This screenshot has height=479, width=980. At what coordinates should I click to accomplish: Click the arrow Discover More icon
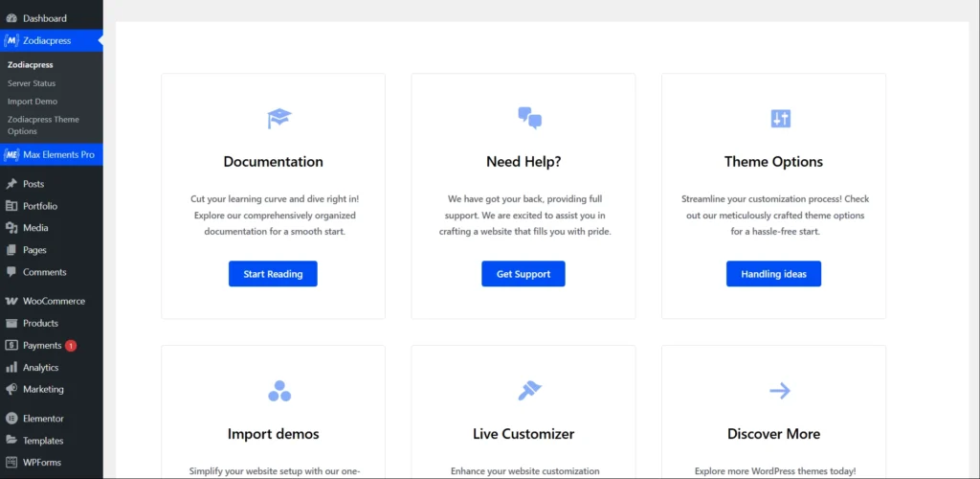click(x=780, y=391)
